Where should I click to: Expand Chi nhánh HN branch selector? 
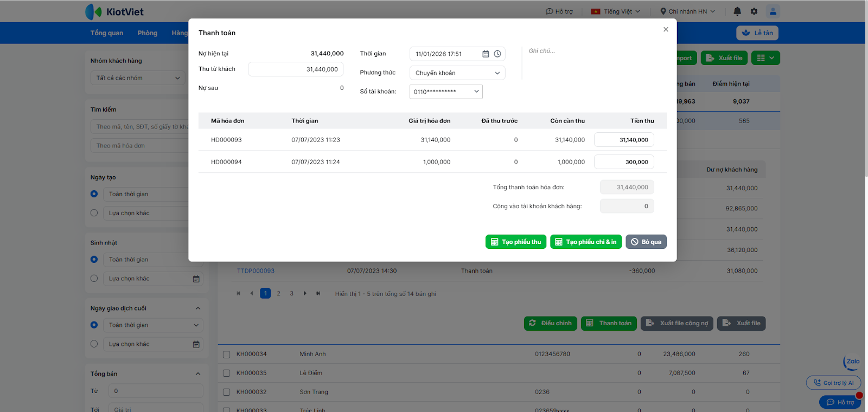[687, 11]
